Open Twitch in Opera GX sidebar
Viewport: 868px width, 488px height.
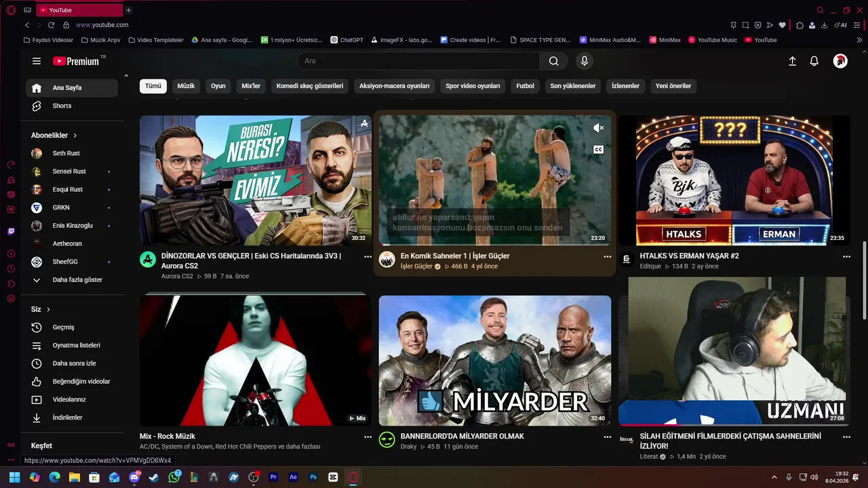[x=11, y=231]
